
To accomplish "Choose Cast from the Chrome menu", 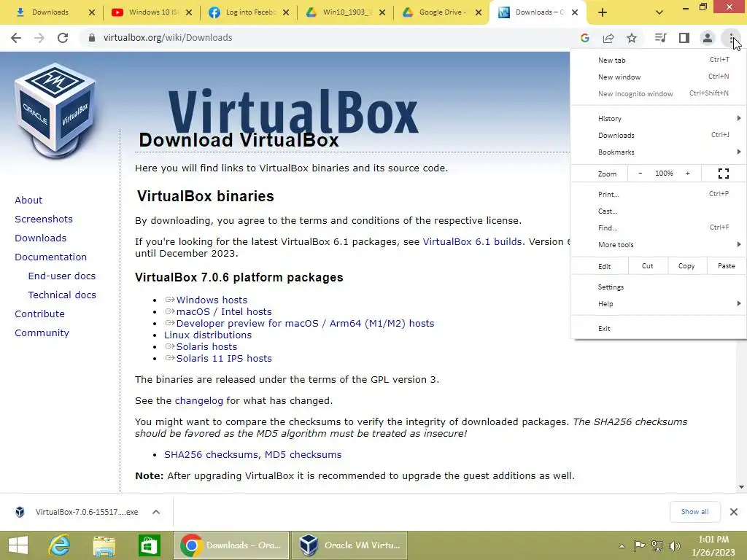I will (x=659, y=211).
